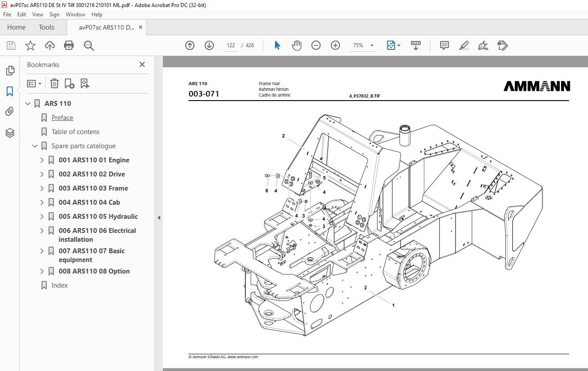Click the www.ammann.com footer text
Image resolution: width=588 pixels, height=371 pixels.
click(x=242, y=357)
